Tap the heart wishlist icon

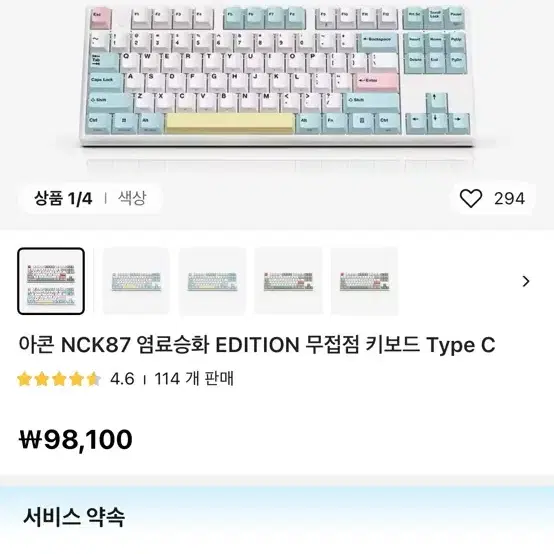471,198
